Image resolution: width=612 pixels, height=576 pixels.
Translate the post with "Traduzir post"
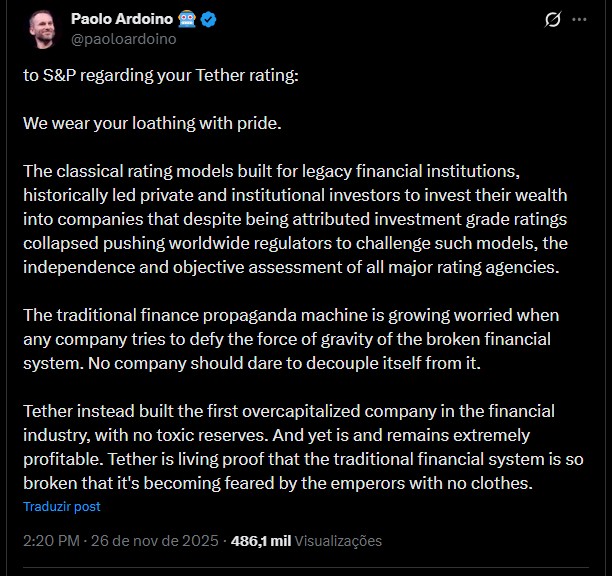pos(62,507)
